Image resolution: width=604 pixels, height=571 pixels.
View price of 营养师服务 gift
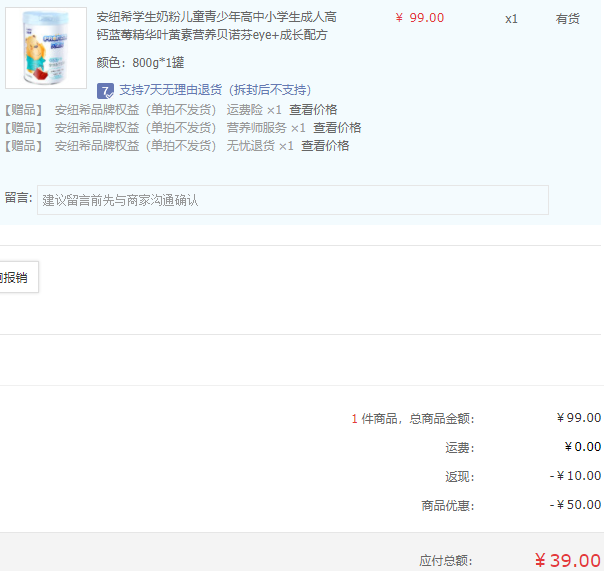[x=337, y=128]
